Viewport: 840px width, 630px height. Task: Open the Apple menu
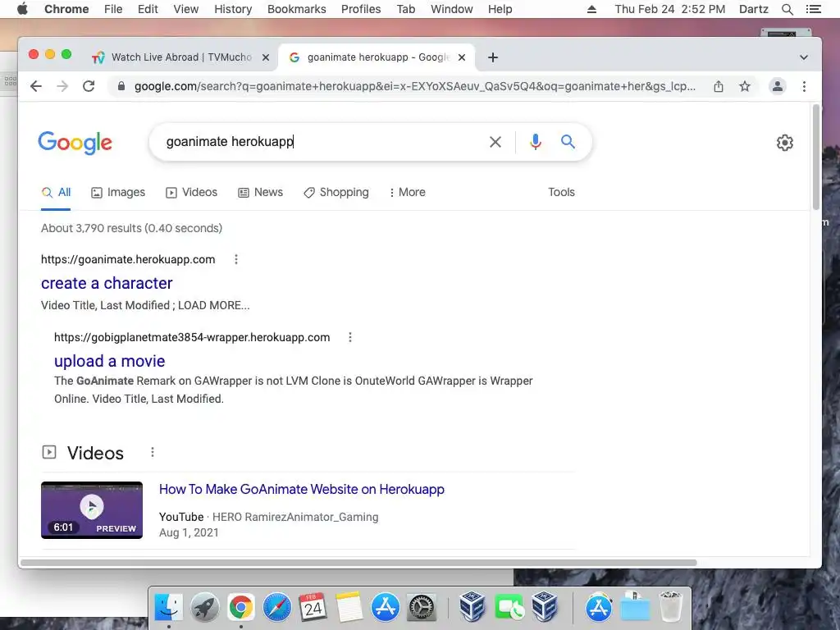[22, 9]
